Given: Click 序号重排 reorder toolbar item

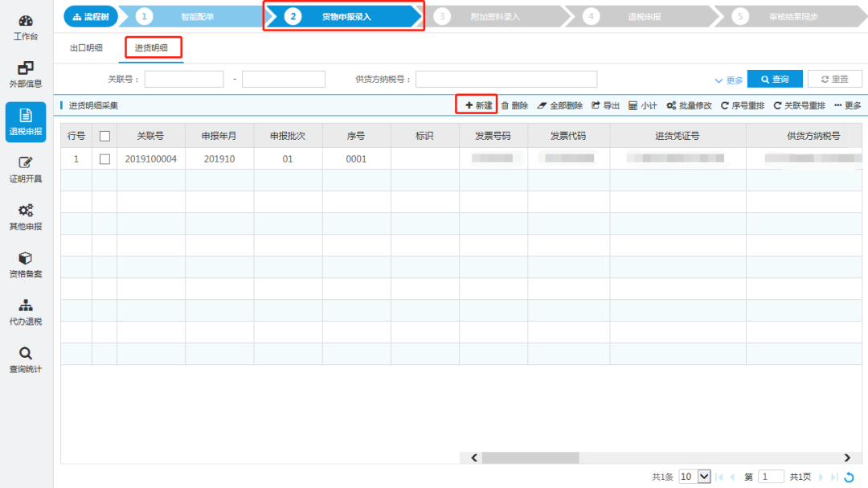Looking at the screenshot, I should coord(743,105).
